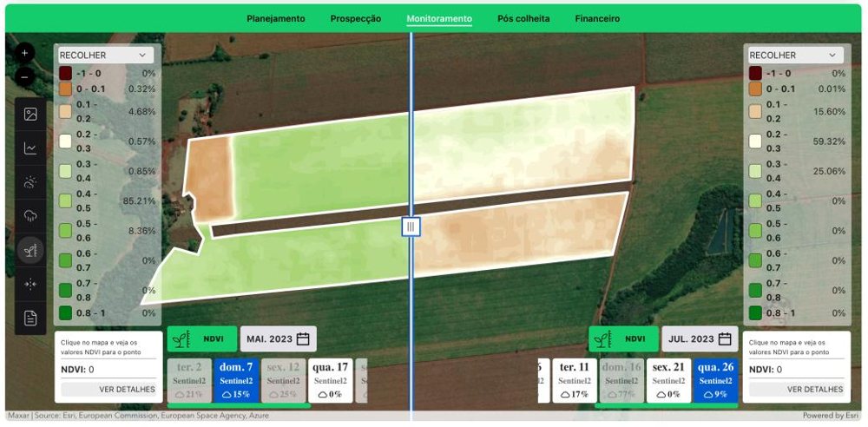868x427 pixels.
Task: Click left legend 0 - 0.1 swatch
Action: (x=65, y=89)
